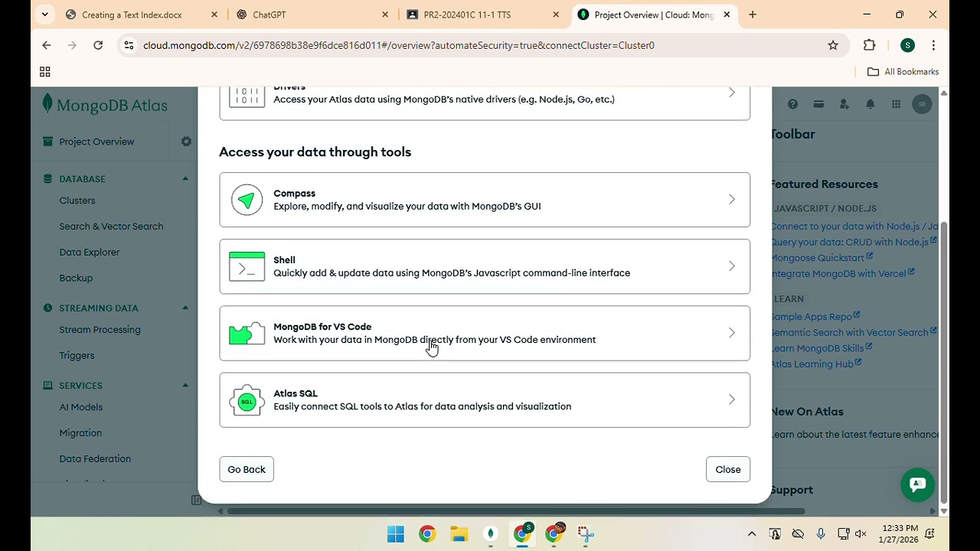The width and height of the screenshot is (980, 551).
Task: Open the Chrome three-dot menu
Action: [x=933, y=45]
